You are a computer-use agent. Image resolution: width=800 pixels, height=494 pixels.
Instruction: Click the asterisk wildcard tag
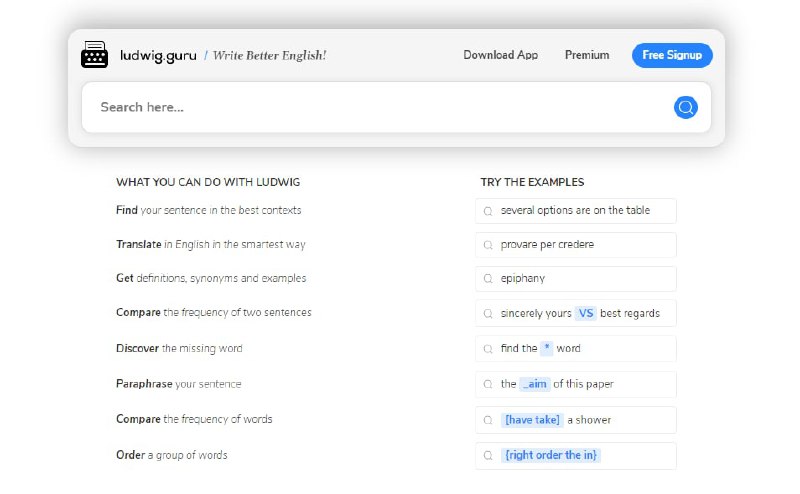point(546,348)
